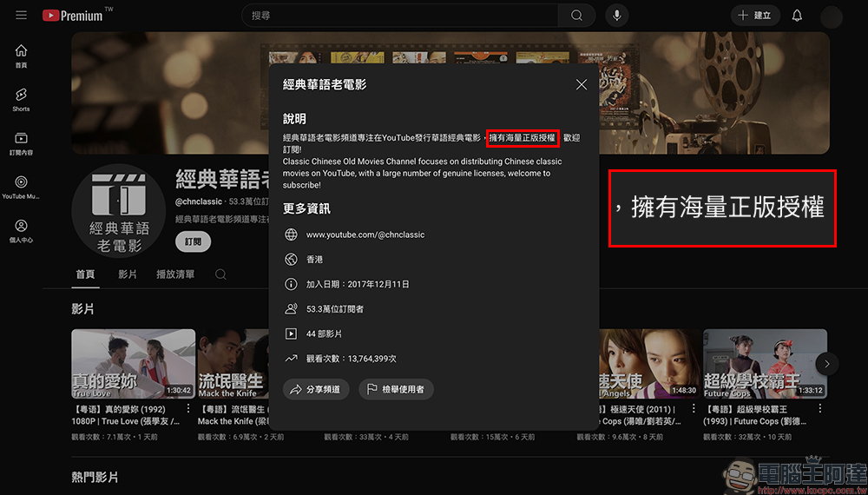Screen dimensions: 868x495
Task: Click the 檢舉使用者 button
Action: [x=396, y=389]
